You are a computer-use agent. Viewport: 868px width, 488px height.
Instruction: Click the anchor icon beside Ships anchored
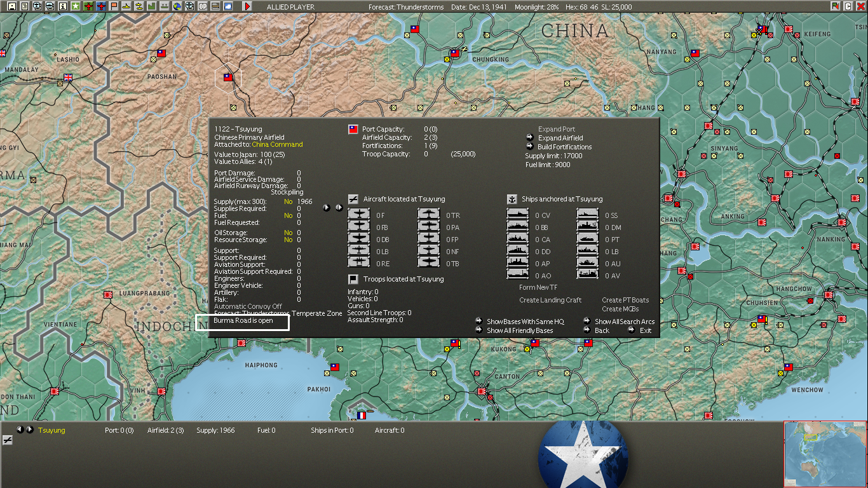coord(512,199)
